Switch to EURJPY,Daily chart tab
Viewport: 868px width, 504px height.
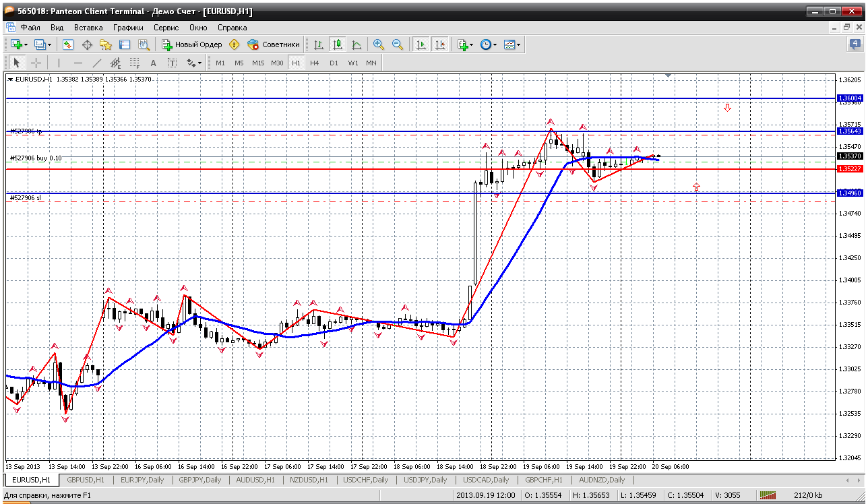(x=142, y=480)
